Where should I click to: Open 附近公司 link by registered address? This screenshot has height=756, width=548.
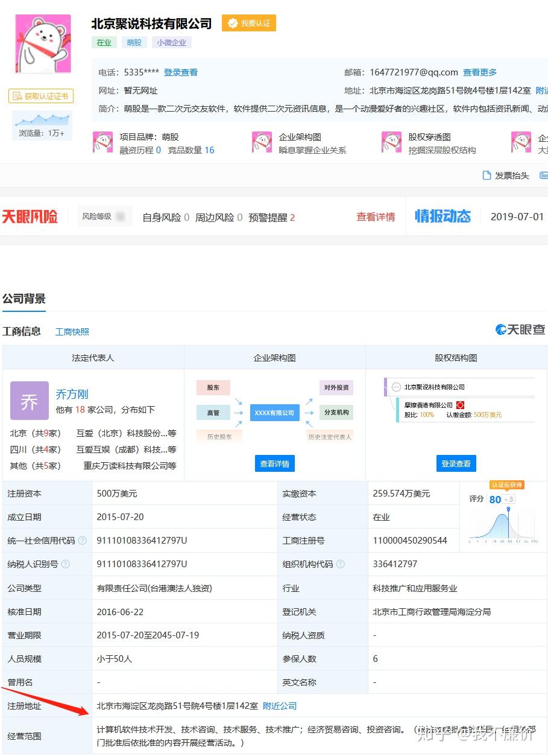(x=280, y=706)
